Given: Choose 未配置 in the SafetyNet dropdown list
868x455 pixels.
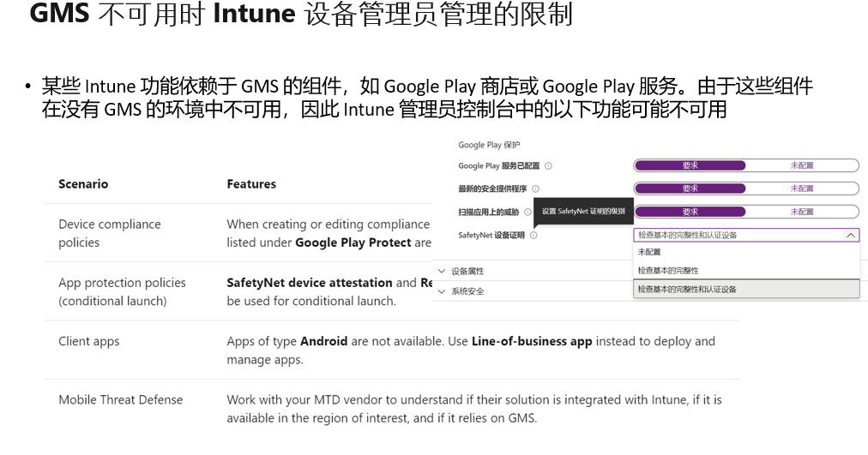Looking at the screenshot, I should [x=649, y=252].
